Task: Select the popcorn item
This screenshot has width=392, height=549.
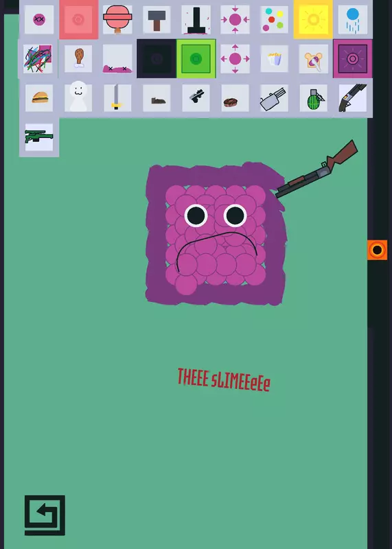Action: (x=275, y=59)
